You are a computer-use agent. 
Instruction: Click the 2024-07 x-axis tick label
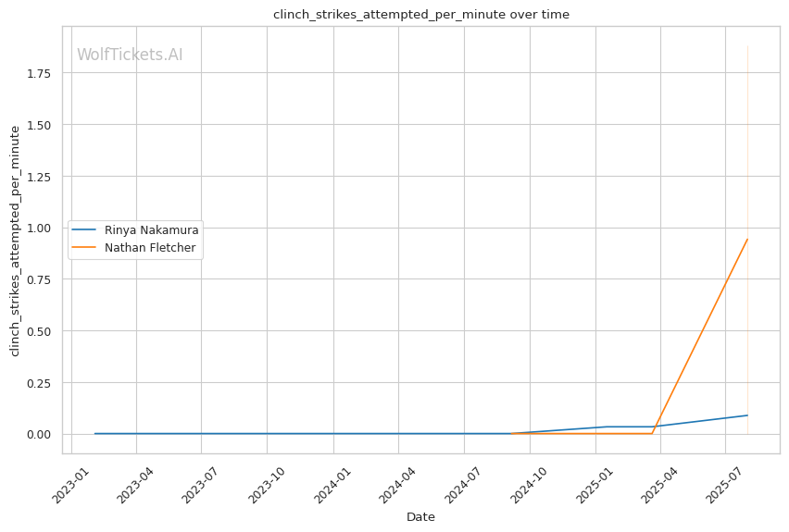(x=463, y=485)
